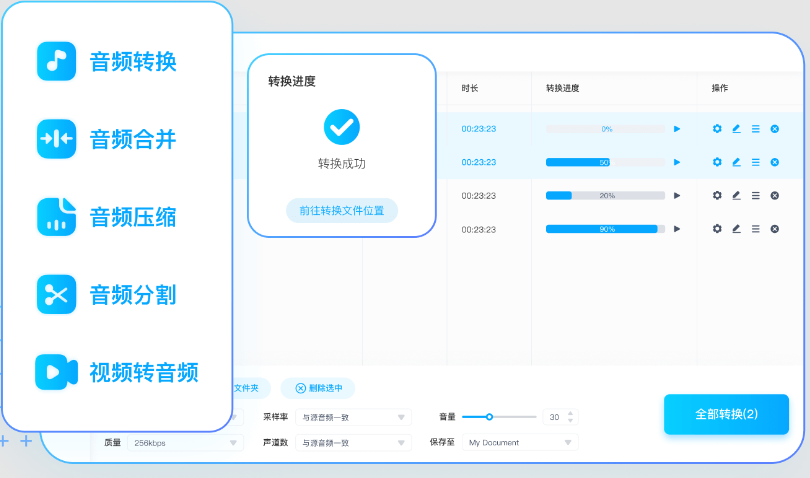Click the 音量 volume slider handle
Viewport: 810px width, 478px height.
pos(489,417)
